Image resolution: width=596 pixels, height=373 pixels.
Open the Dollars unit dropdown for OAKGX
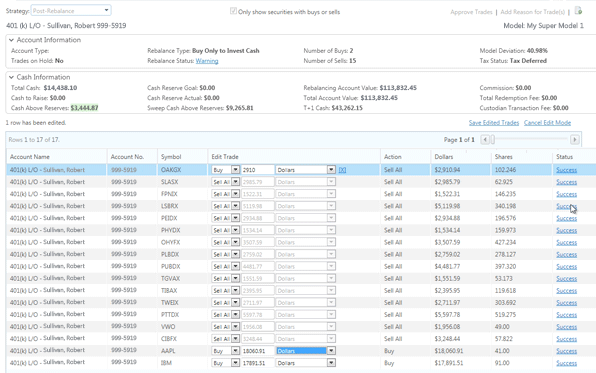[331, 170]
